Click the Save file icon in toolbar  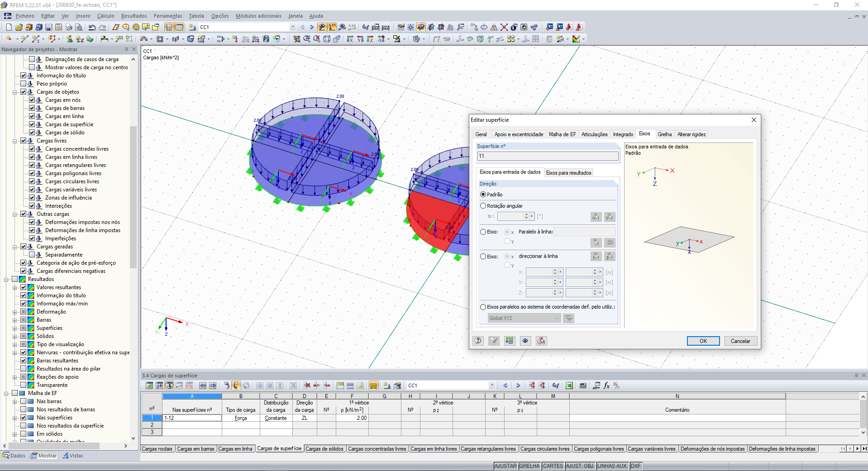pos(48,27)
